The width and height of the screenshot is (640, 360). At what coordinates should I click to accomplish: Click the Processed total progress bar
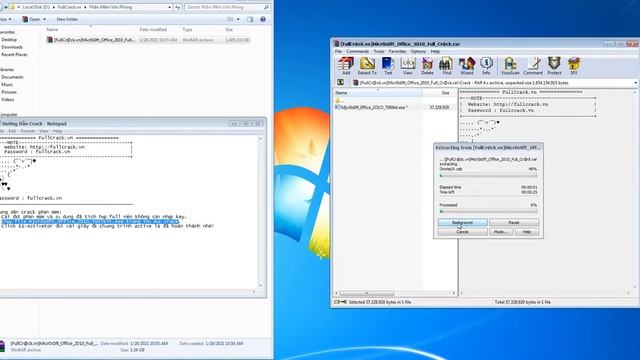[488, 211]
